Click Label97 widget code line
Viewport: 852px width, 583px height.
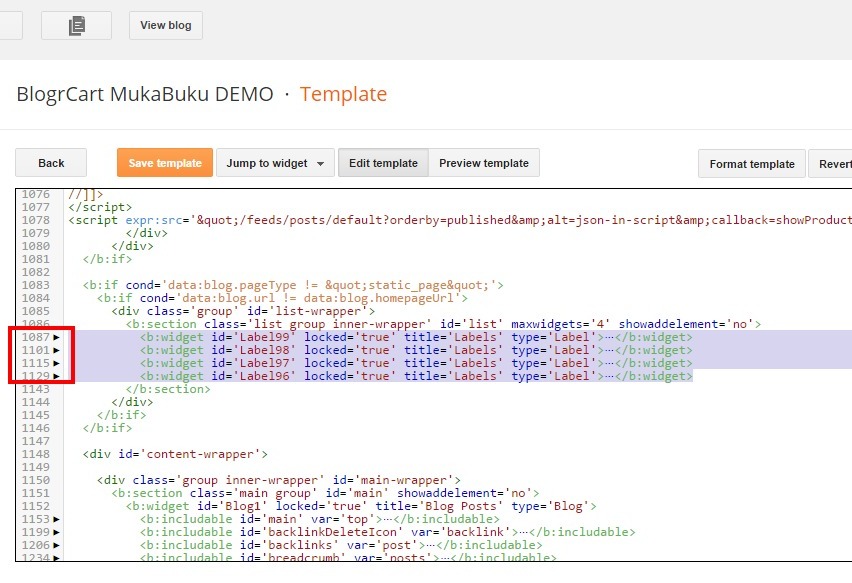pyautogui.click(x=416, y=363)
